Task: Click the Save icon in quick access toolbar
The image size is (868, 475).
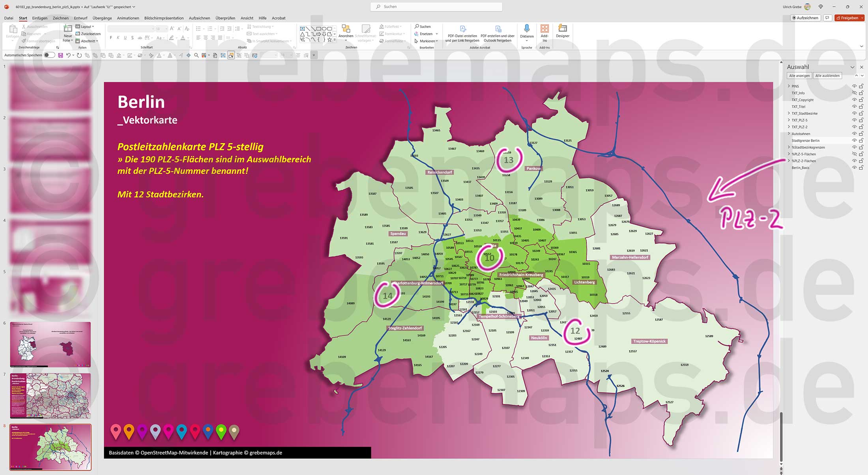Action: [60, 55]
